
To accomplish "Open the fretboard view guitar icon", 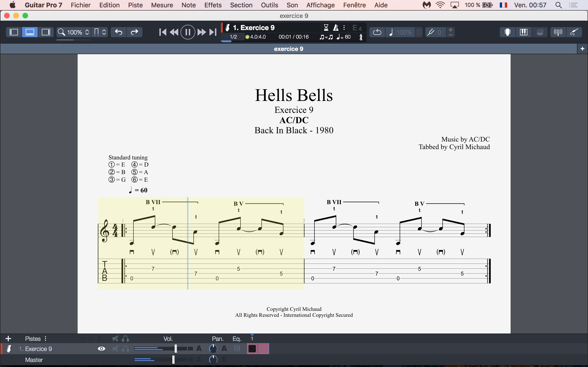I will (x=507, y=32).
